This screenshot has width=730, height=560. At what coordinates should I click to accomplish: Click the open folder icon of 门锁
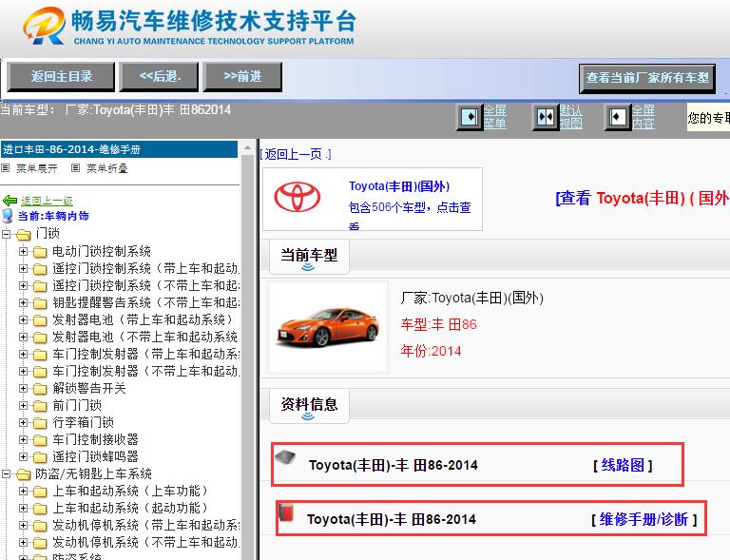tap(23, 235)
